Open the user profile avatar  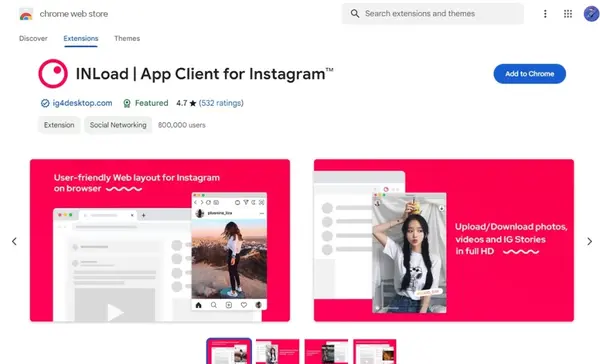coord(591,14)
